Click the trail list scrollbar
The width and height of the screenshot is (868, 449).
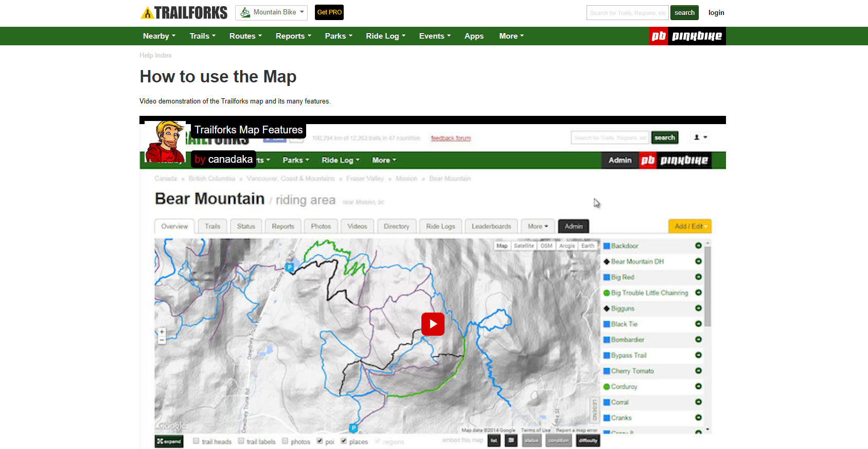point(708,286)
